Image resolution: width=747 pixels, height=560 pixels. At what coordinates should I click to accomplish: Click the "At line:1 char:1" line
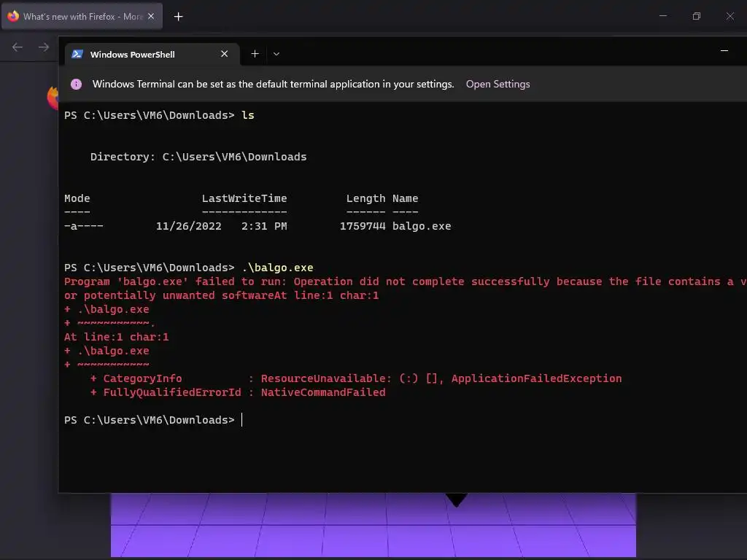(x=116, y=337)
